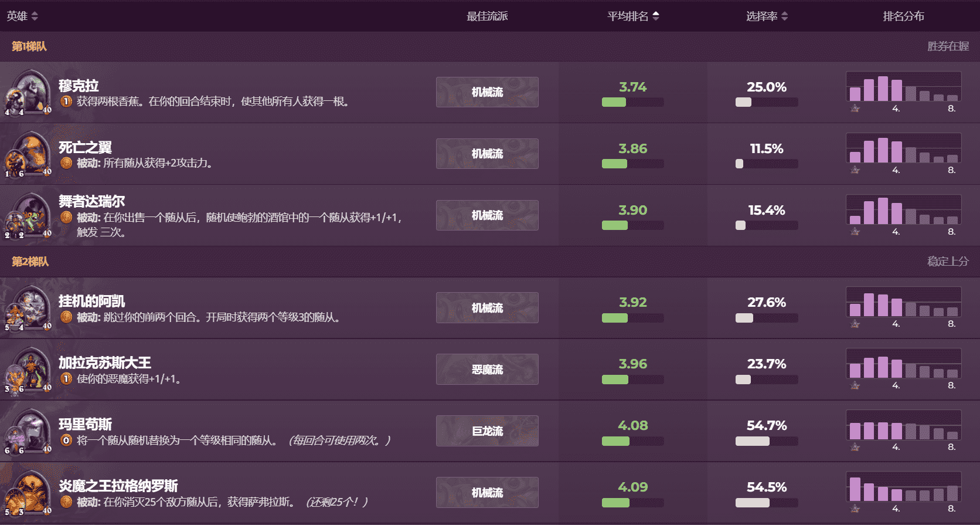Image resolution: width=980 pixels, height=525 pixels.
Task: Click 穆克拉 average placement bar
Action: click(632, 102)
